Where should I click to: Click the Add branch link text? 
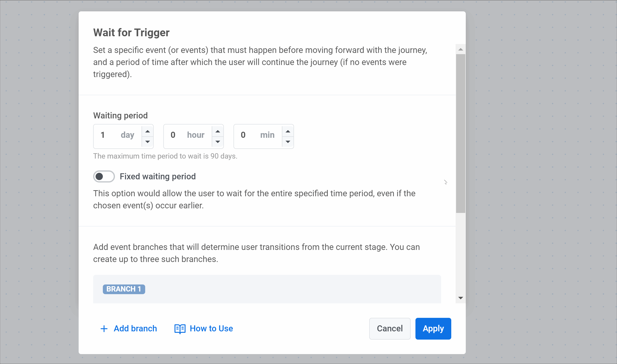135,328
